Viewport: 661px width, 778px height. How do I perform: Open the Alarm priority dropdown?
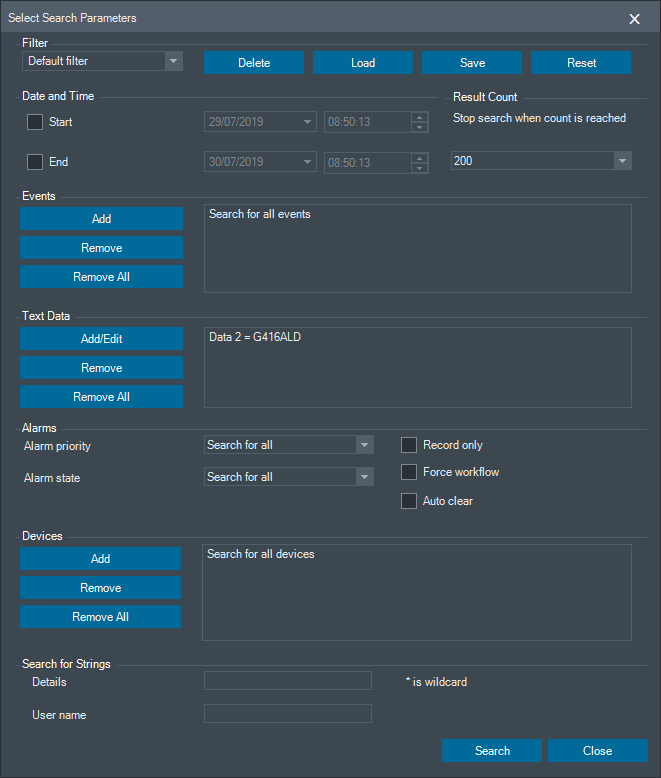pyautogui.click(x=364, y=445)
